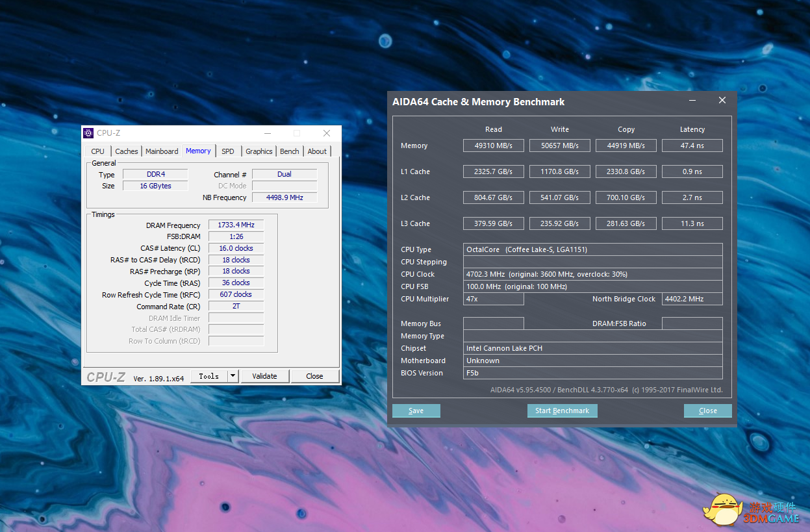810x532 pixels.
Task: Close the AIDA64 window with the X
Action: click(722, 101)
